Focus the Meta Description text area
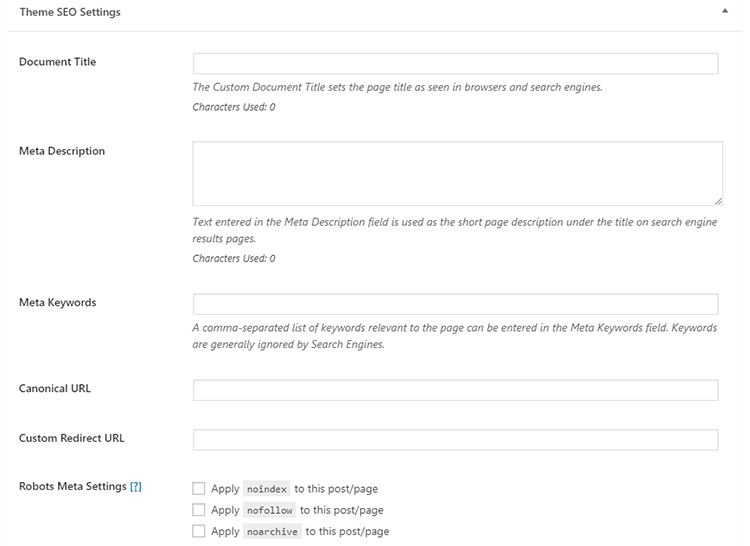Screen dimensions: 750x546 [x=457, y=174]
